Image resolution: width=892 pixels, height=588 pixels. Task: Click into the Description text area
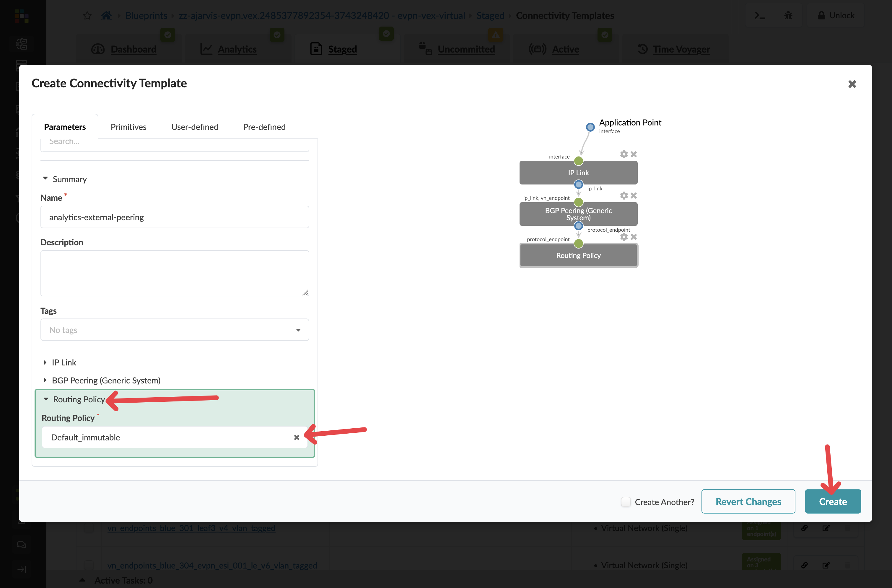(175, 273)
